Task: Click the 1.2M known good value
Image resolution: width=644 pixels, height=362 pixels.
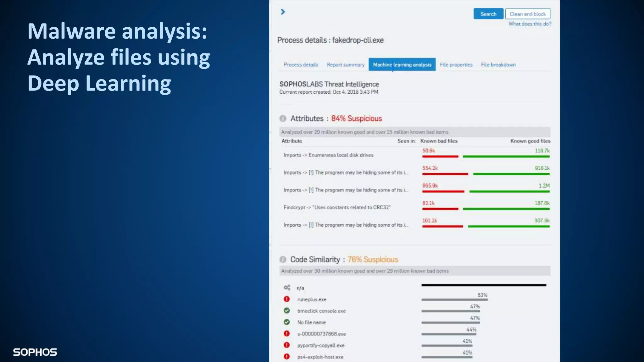Action: (x=544, y=186)
